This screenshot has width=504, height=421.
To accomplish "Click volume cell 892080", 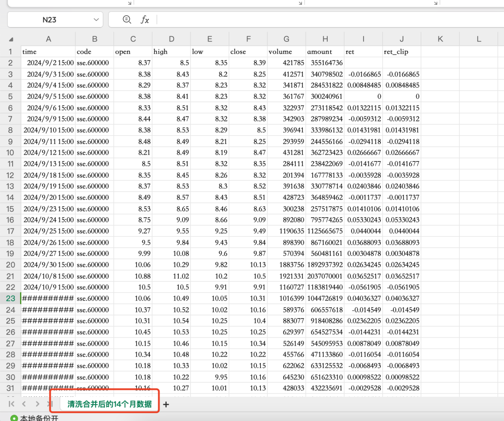I will [287, 220].
